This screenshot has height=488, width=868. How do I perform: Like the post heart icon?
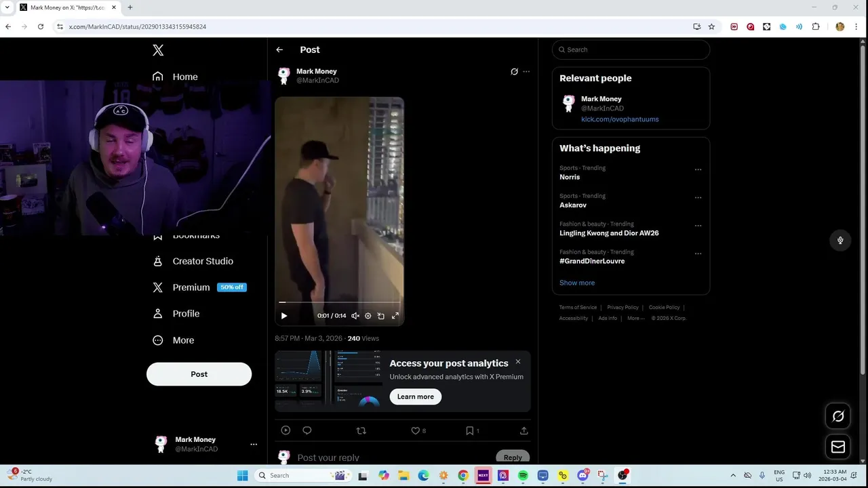tap(416, 430)
